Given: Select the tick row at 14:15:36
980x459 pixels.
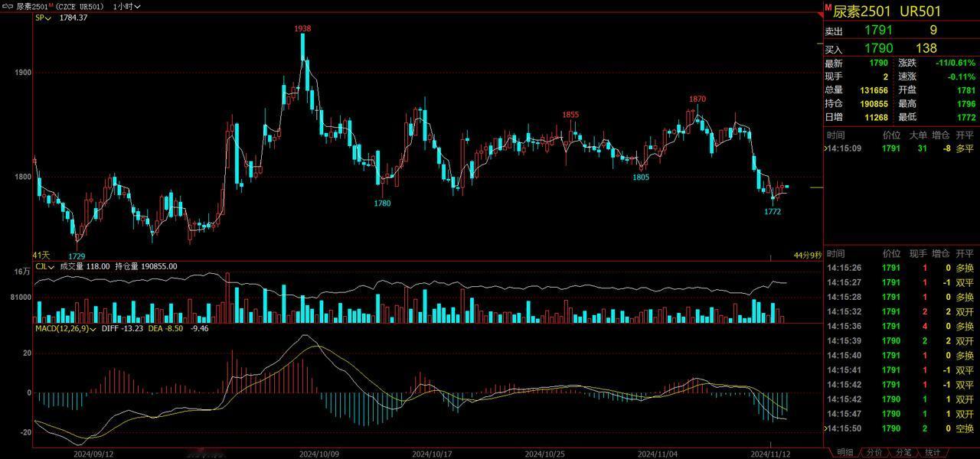Looking at the screenshot, I should coord(901,326).
